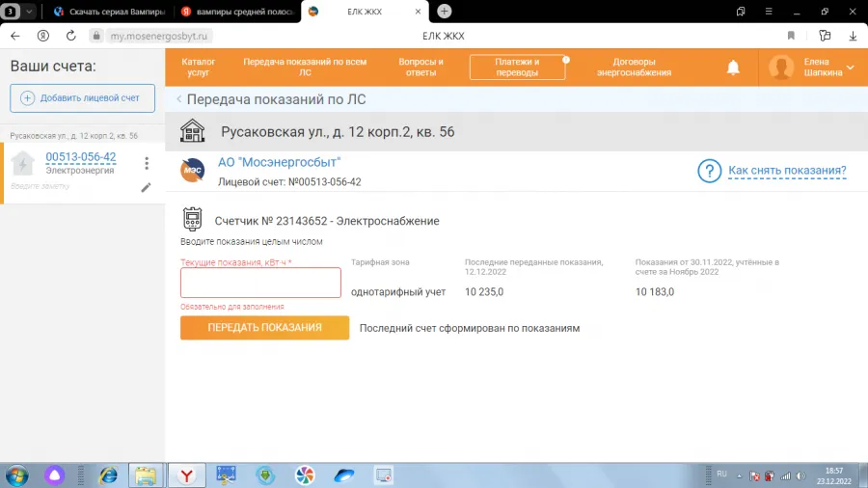Click the 10 235,0 last reading value
The height and width of the screenshot is (488, 868).
[x=484, y=291]
